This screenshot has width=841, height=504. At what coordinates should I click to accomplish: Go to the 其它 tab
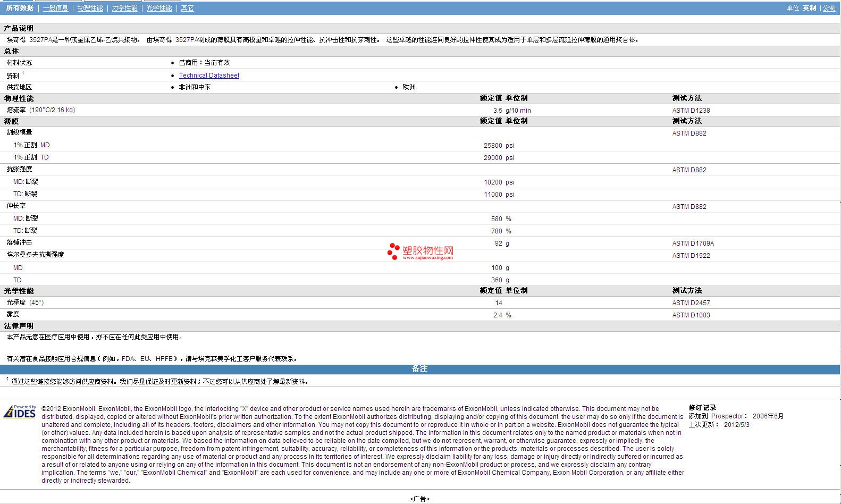tap(187, 8)
